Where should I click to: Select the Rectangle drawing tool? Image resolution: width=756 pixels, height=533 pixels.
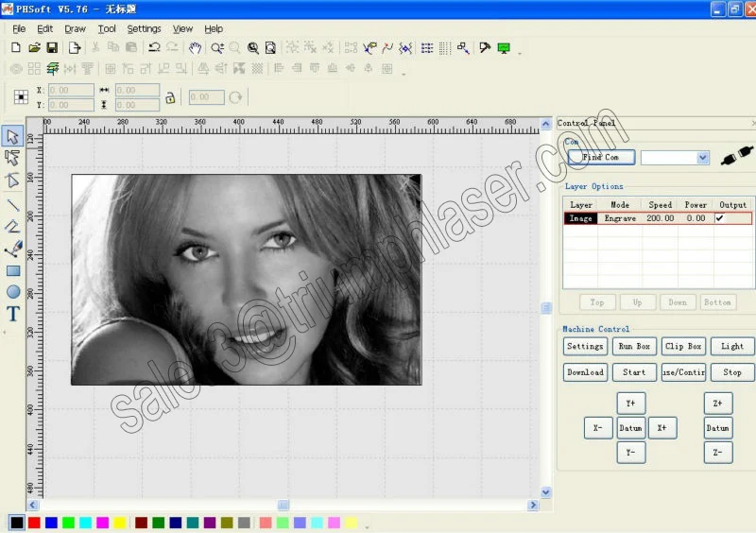pos(13,271)
